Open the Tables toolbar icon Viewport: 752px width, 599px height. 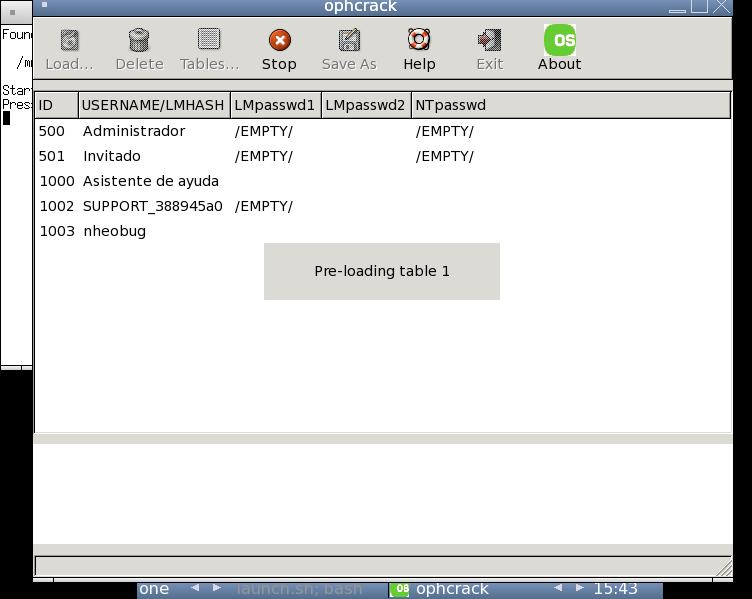pos(209,39)
